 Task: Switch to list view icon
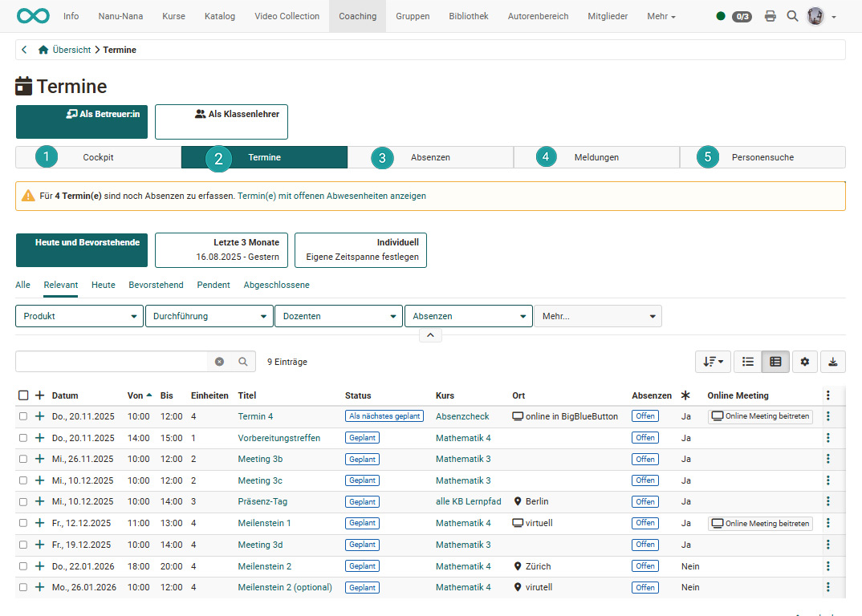(747, 362)
